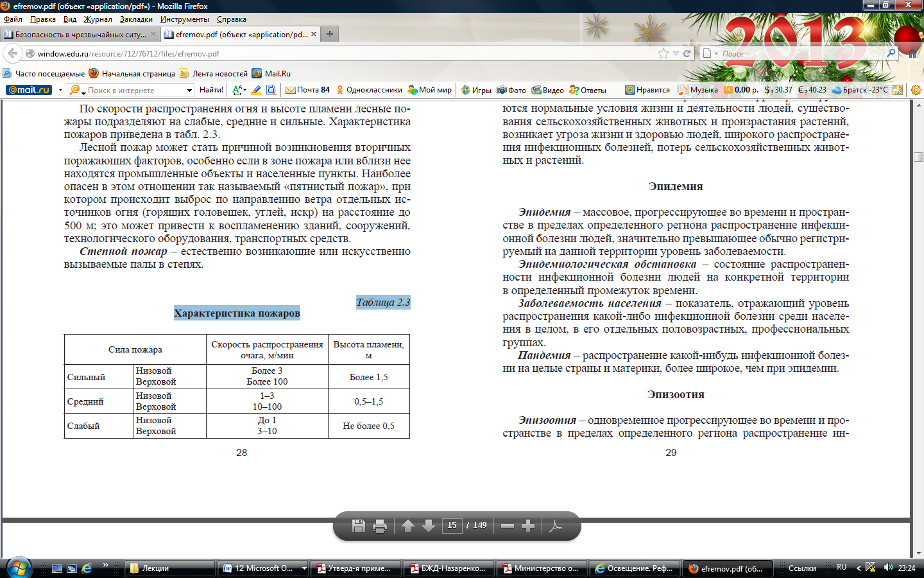Open Видео toolbar link
The height and width of the screenshot is (578, 924).
point(548,90)
